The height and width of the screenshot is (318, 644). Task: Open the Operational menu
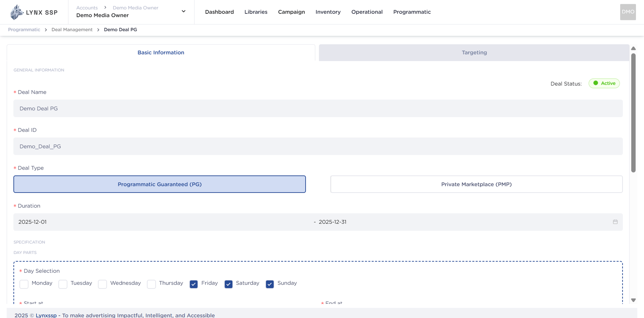point(367,12)
